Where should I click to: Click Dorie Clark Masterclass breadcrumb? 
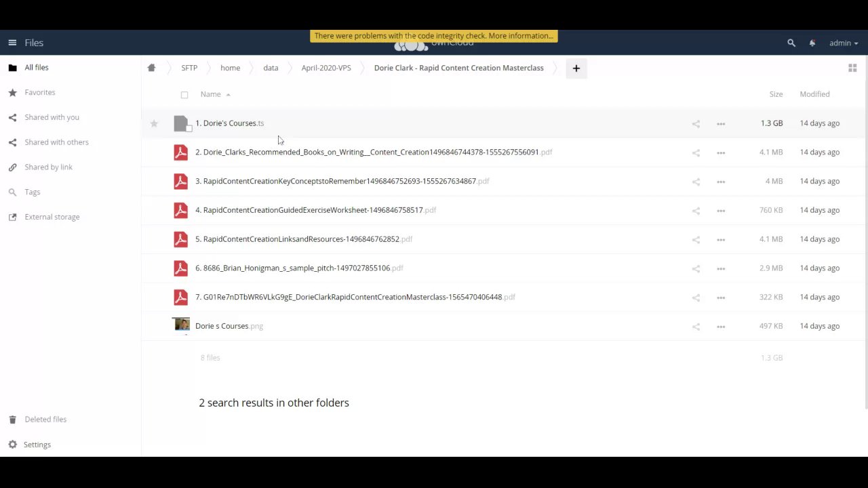coord(459,68)
